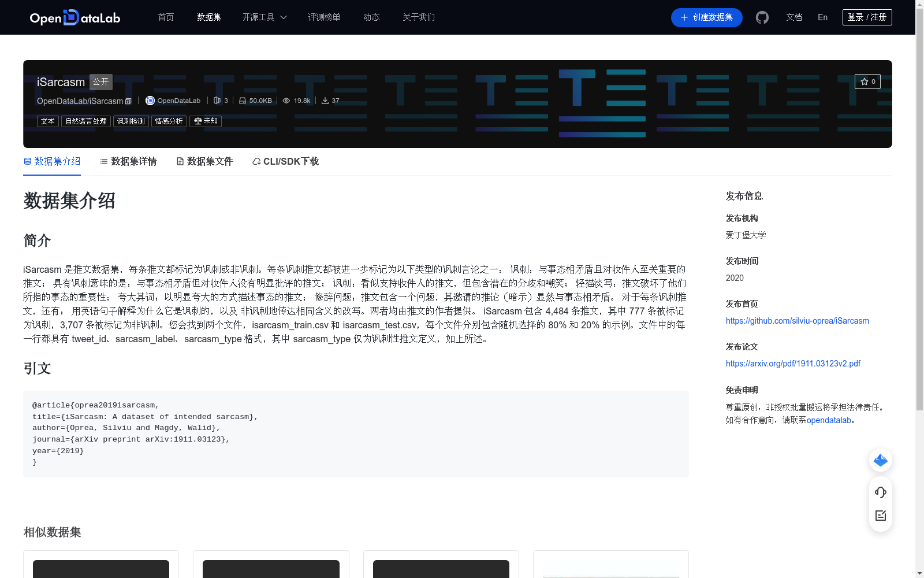Screen dimensions: 924x578
Task: Click the OpenDataLab/iSarcasm path text
Action: 80,101
